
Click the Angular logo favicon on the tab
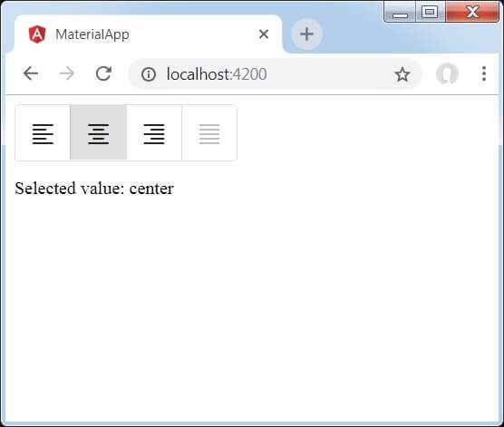[x=37, y=34]
